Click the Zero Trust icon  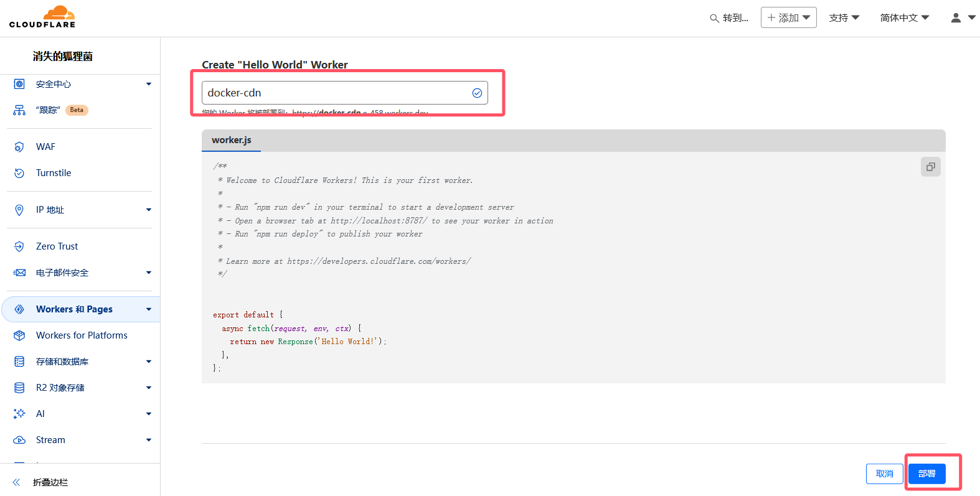click(x=19, y=246)
